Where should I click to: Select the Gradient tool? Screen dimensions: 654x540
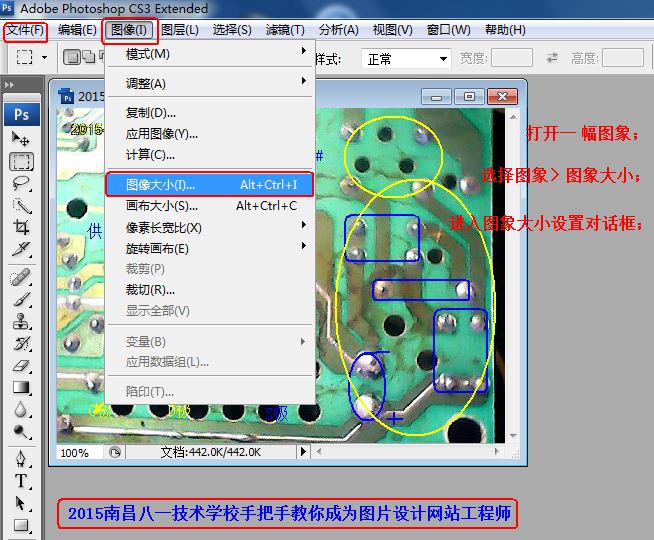coord(21,387)
